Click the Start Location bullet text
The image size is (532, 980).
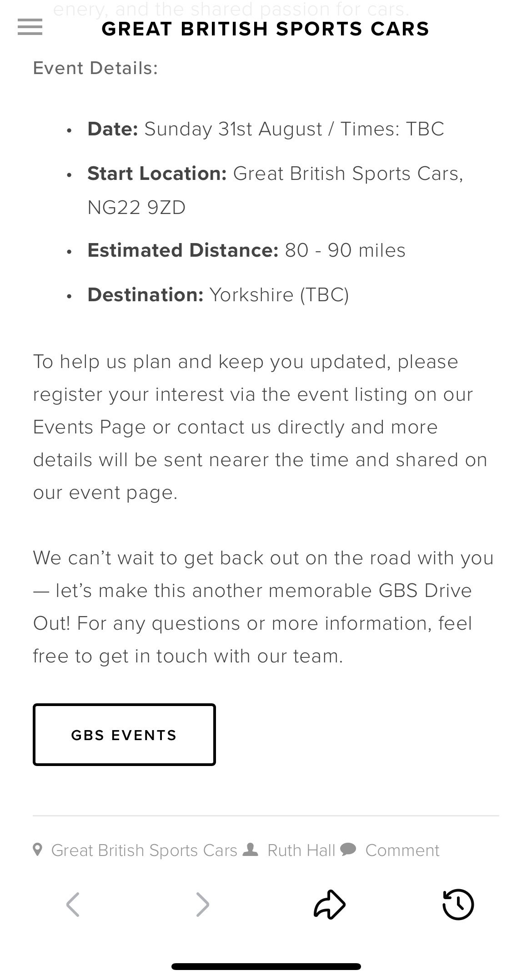pos(275,190)
